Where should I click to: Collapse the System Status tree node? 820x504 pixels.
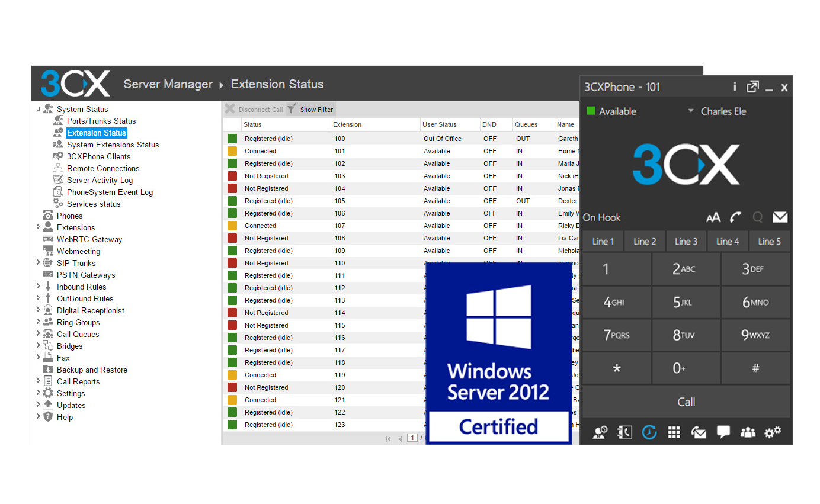39,109
